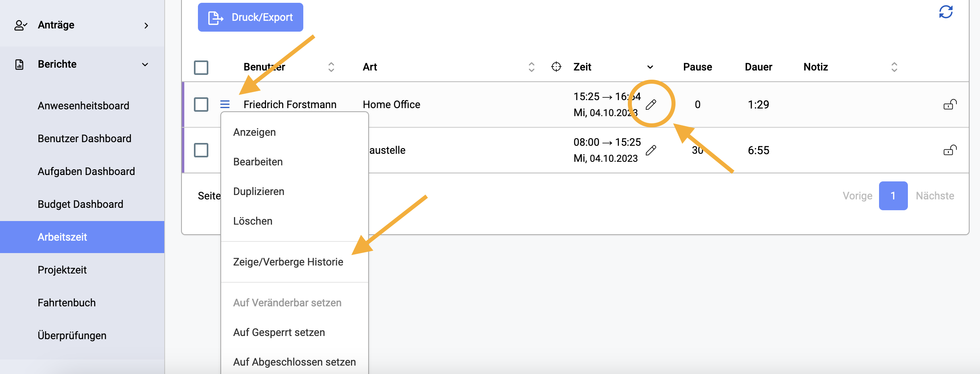Click pencil edit icon on 08:00 → 15:25 row
Viewport: 980px width, 374px height.
pos(651,150)
